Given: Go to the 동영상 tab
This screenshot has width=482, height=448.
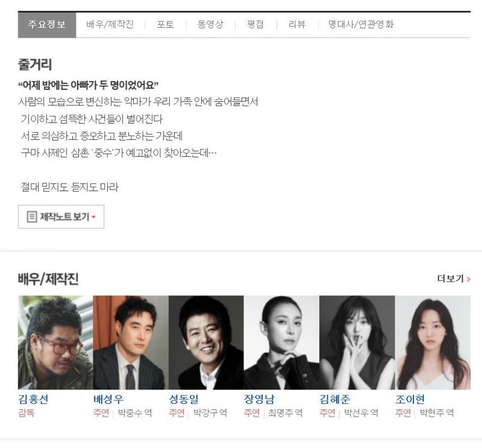Looking at the screenshot, I should tap(210, 25).
